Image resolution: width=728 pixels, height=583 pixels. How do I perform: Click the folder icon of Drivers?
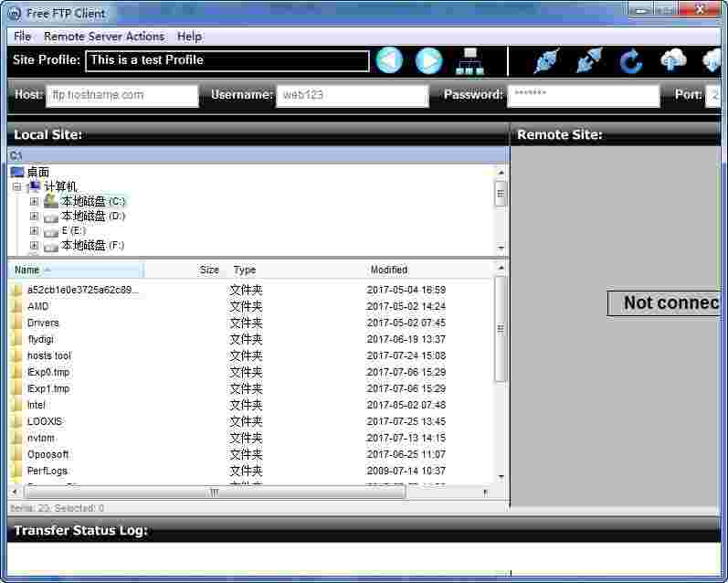point(17,323)
